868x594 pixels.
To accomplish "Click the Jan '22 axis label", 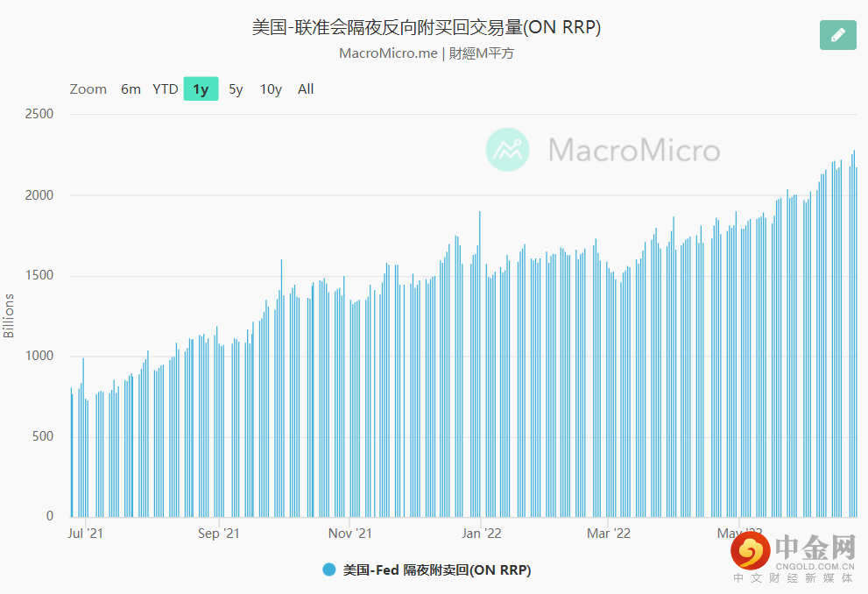I will point(481,533).
